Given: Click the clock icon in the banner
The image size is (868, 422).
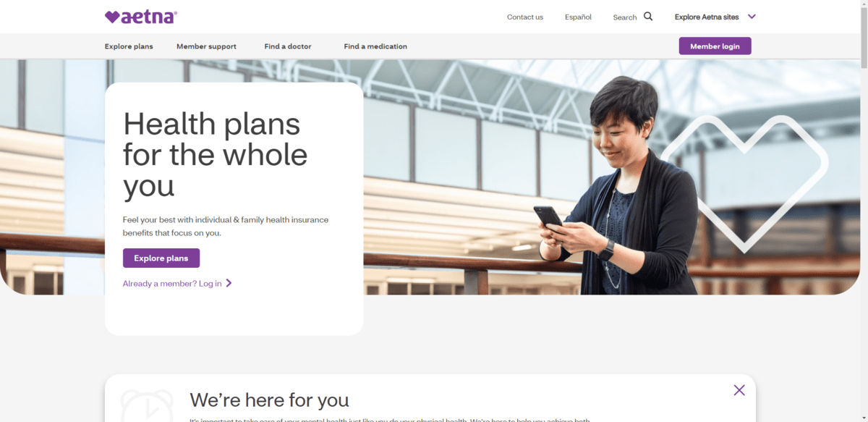Looking at the screenshot, I should click(147, 406).
